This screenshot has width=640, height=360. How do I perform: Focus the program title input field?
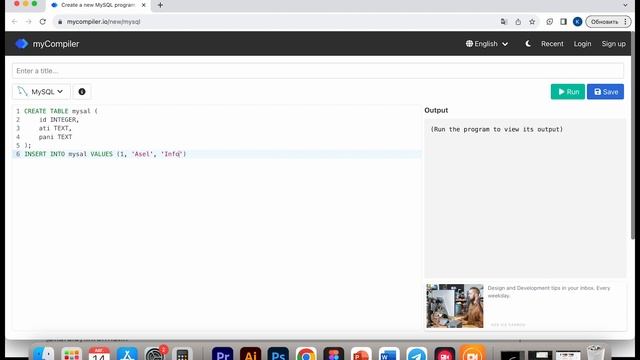pyautogui.click(x=318, y=71)
